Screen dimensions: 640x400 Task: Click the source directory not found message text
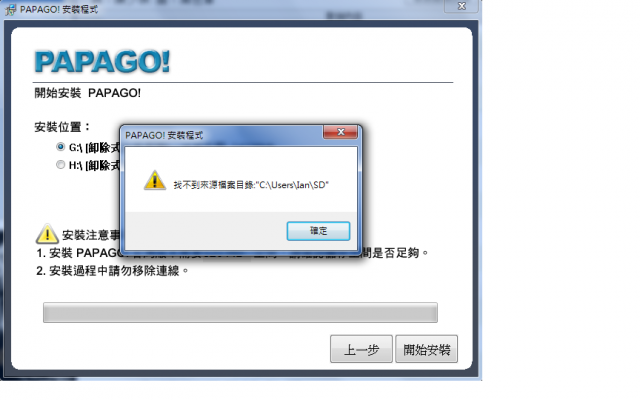click(251, 185)
